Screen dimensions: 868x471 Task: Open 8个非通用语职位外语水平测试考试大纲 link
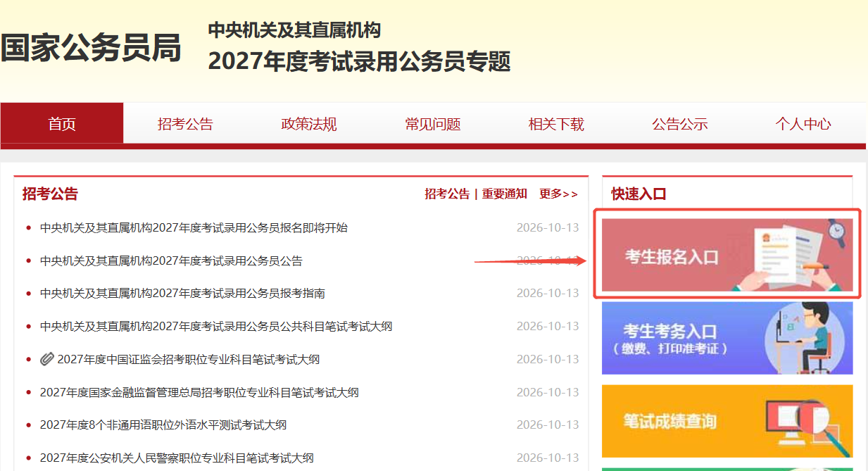[x=163, y=425]
